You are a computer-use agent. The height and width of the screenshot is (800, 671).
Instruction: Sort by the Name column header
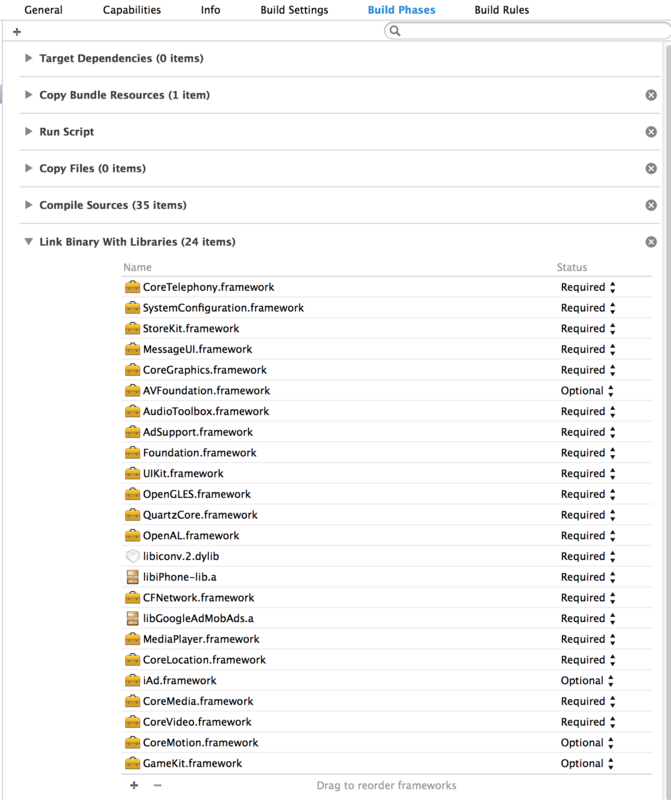tap(137, 267)
